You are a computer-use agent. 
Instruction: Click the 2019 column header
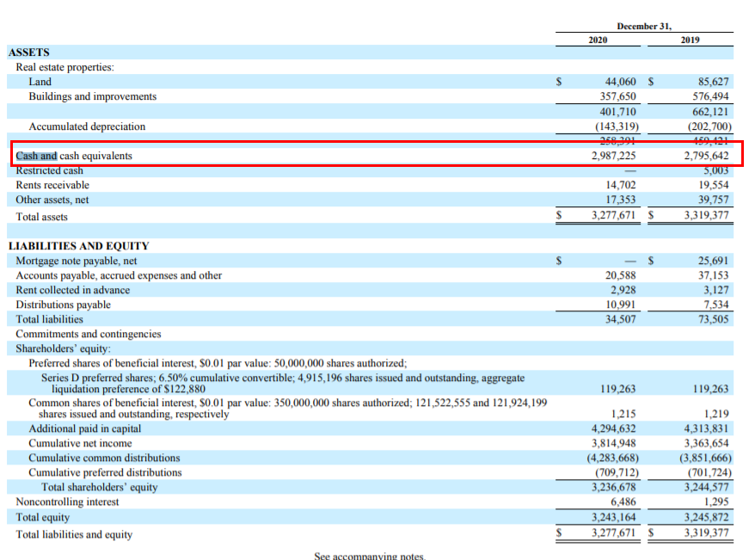click(690, 40)
